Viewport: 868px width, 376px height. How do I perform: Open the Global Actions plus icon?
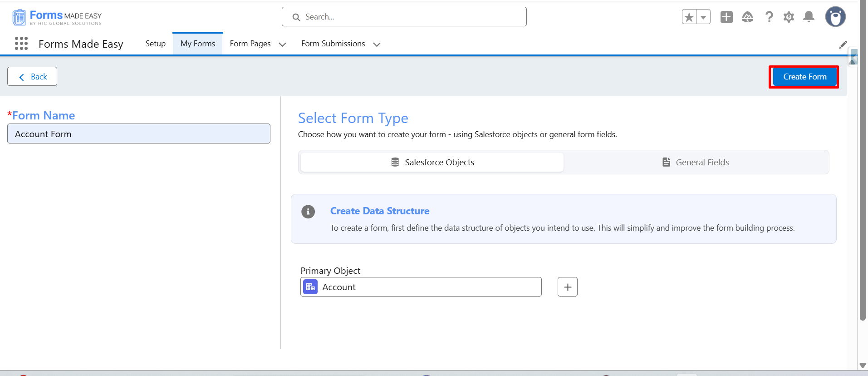coord(726,17)
